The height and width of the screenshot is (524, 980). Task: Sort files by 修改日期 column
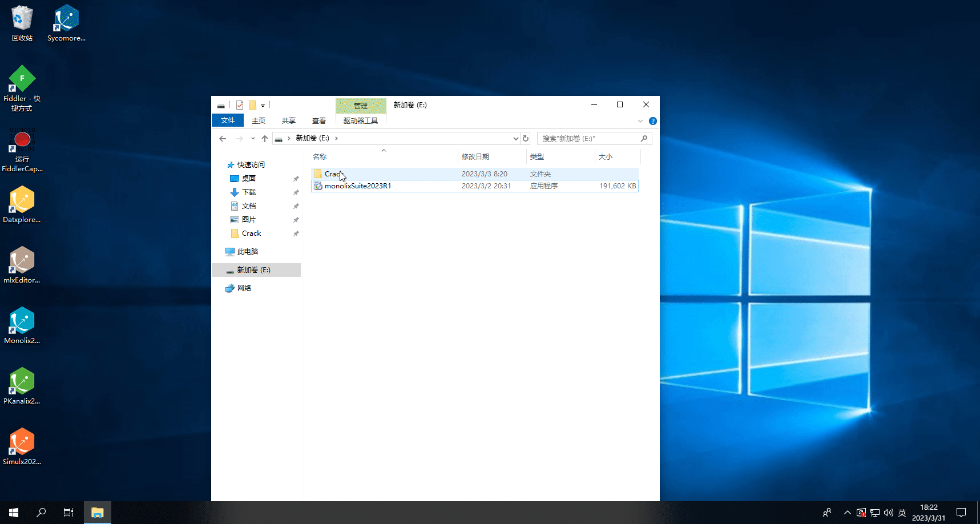pyautogui.click(x=492, y=156)
